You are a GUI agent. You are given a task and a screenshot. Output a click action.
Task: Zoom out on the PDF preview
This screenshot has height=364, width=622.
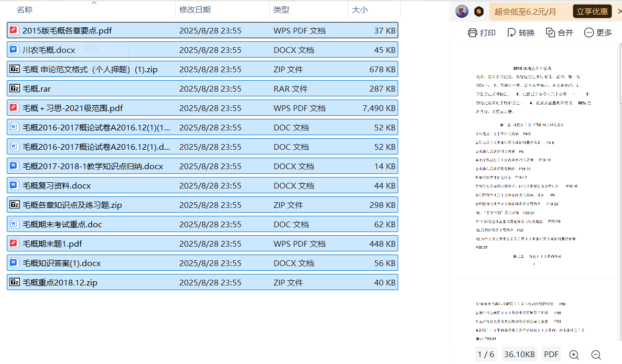(596, 355)
